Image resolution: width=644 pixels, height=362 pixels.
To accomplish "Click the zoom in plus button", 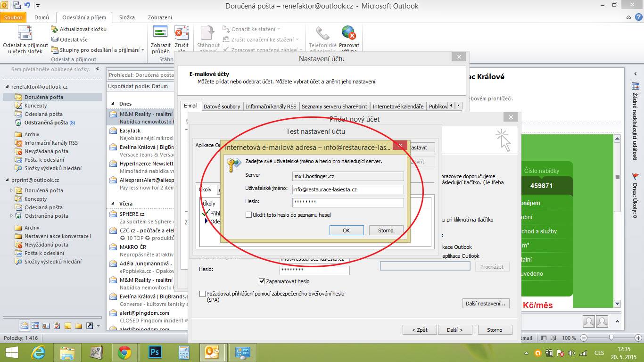I will tap(638, 338).
